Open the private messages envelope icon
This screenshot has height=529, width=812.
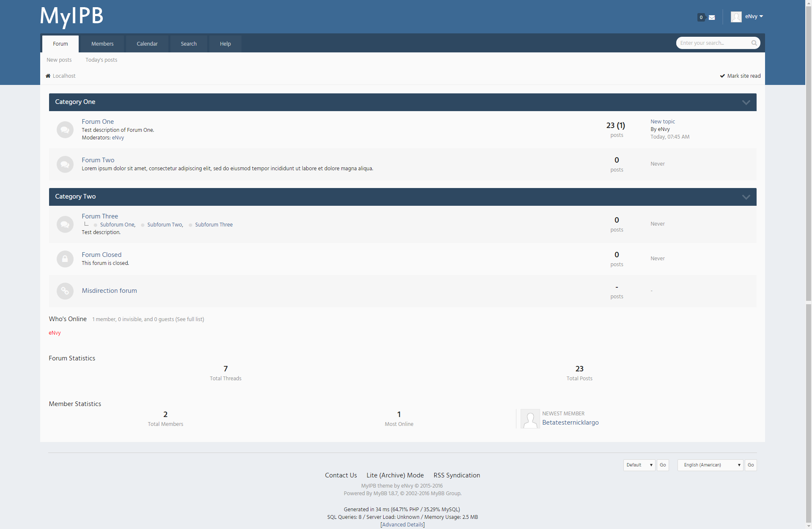(x=712, y=17)
